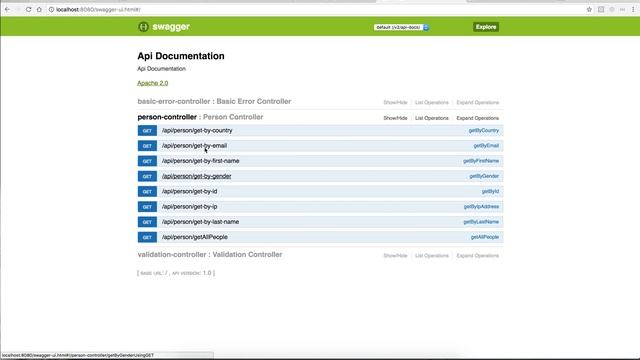This screenshot has width=640, height=360.
Task: Open /api/person/get-by-ip endpoint path
Action: pyautogui.click(x=189, y=207)
